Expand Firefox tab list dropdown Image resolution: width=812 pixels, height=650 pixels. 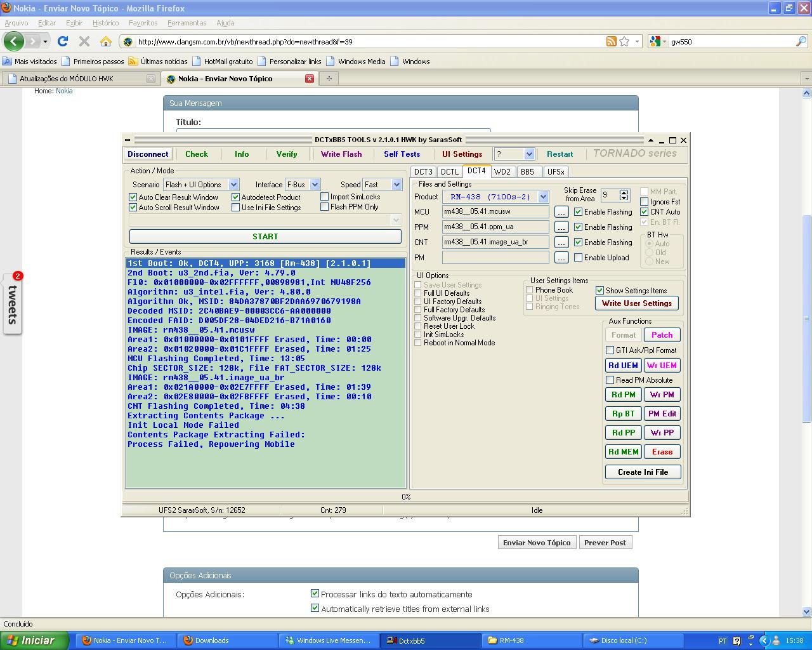(x=806, y=79)
